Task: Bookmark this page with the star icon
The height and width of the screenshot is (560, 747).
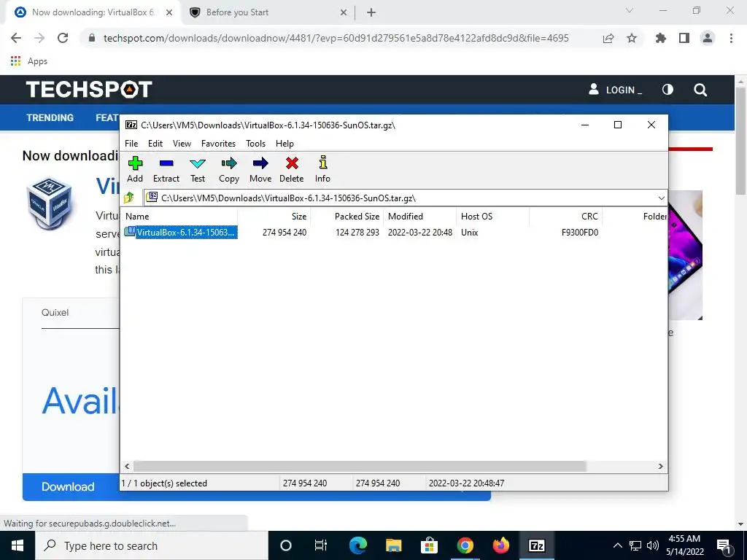Action: pyautogui.click(x=632, y=38)
